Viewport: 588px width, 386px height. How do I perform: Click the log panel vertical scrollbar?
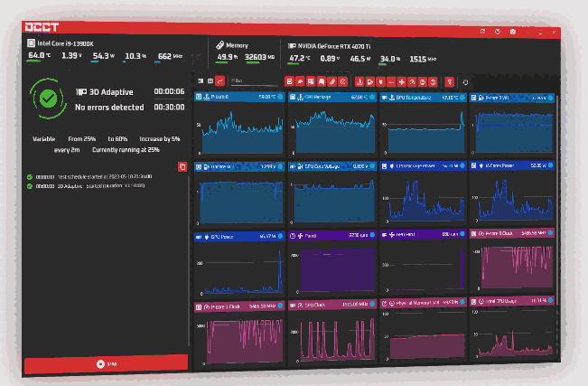[x=189, y=261]
